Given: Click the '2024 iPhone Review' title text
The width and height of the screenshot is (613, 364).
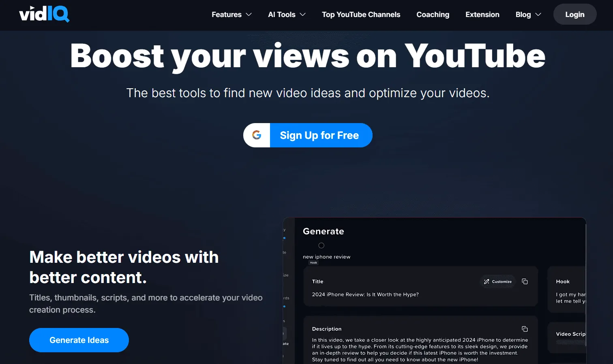Looking at the screenshot, I should tap(365, 294).
